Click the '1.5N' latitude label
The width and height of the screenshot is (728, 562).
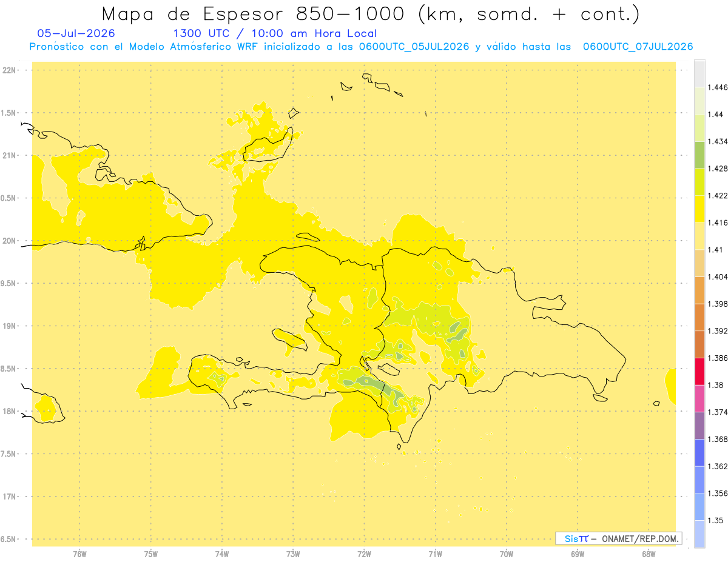click(x=8, y=113)
